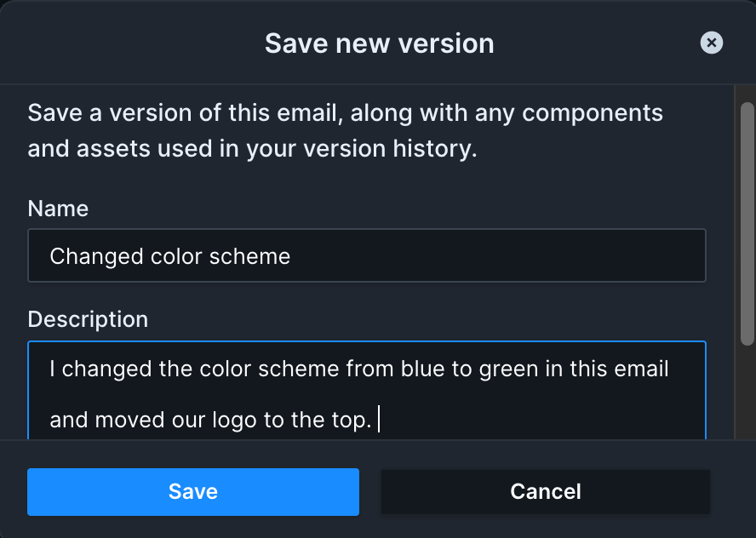The image size is (756, 538).
Task: Place cursor after 'scheme' in the Name field
Action: pos(291,256)
